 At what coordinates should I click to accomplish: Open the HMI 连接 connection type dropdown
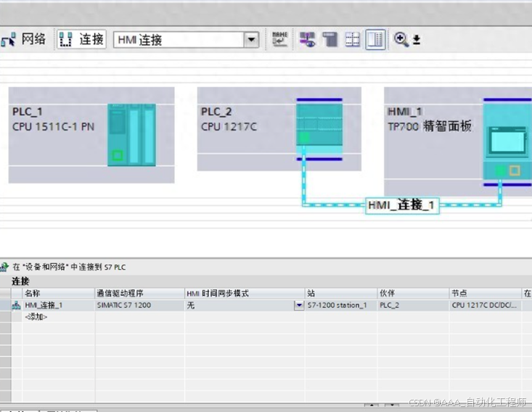(251, 40)
